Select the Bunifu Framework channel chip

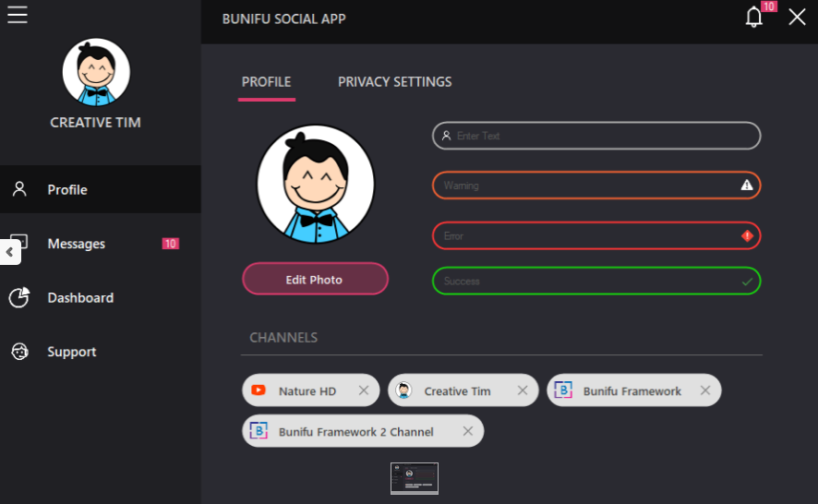634,390
